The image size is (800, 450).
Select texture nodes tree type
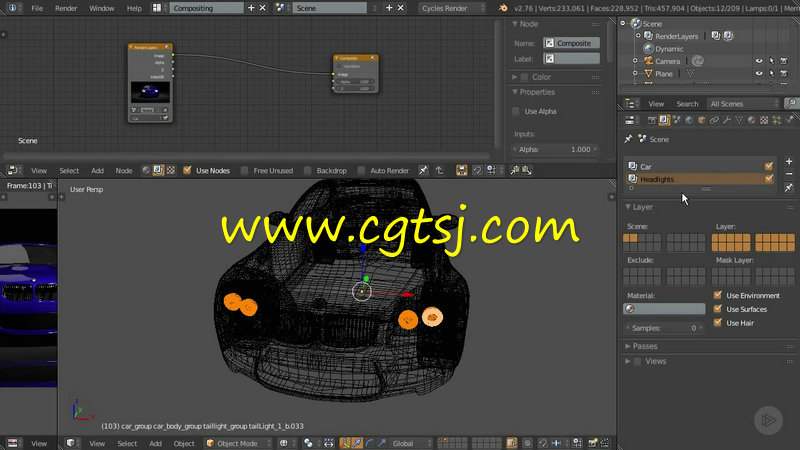[170, 170]
